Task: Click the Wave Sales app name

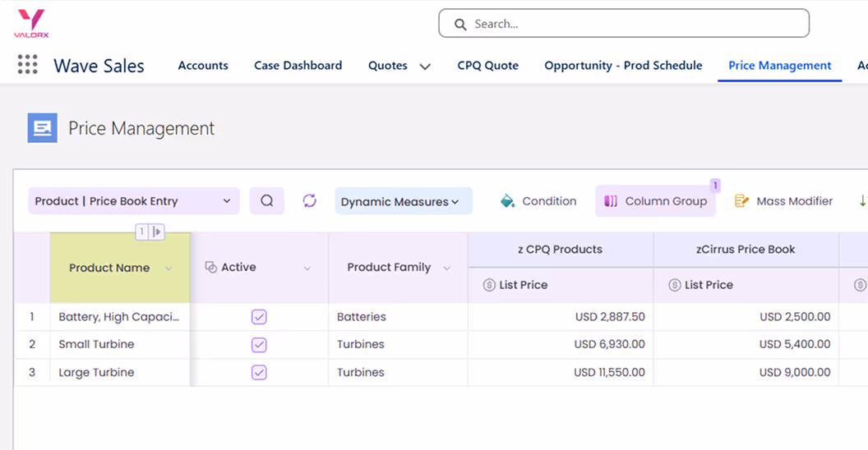Action: (x=99, y=66)
